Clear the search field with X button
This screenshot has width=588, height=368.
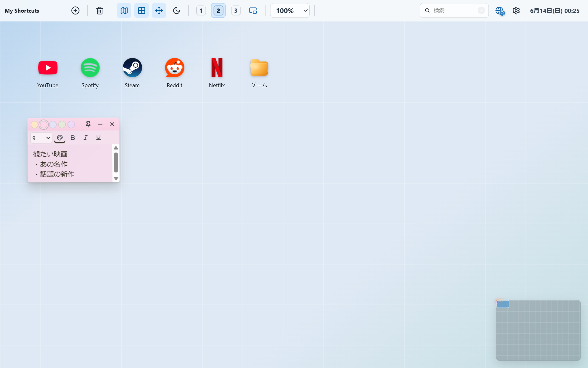(481, 11)
